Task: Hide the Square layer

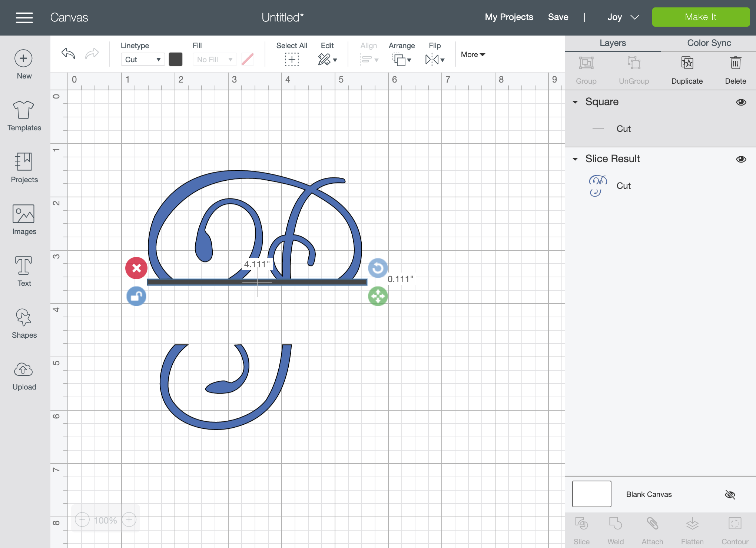Action: pyautogui.click(x=741, y=102)
